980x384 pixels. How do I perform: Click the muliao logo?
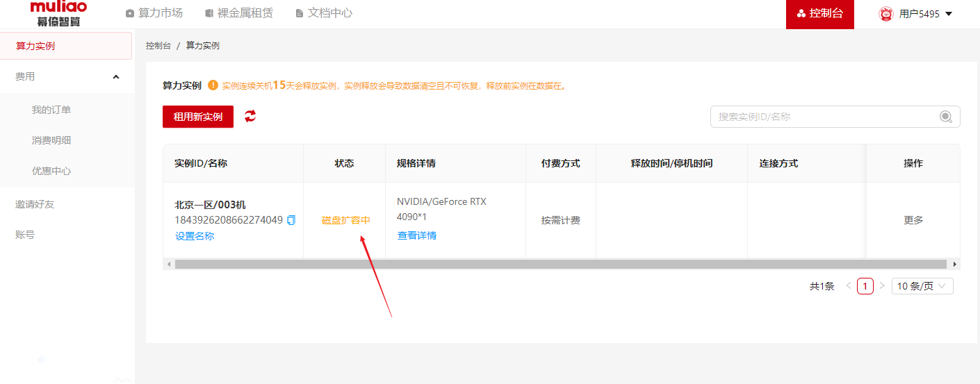pyautogui.click(x=58, y=14)
